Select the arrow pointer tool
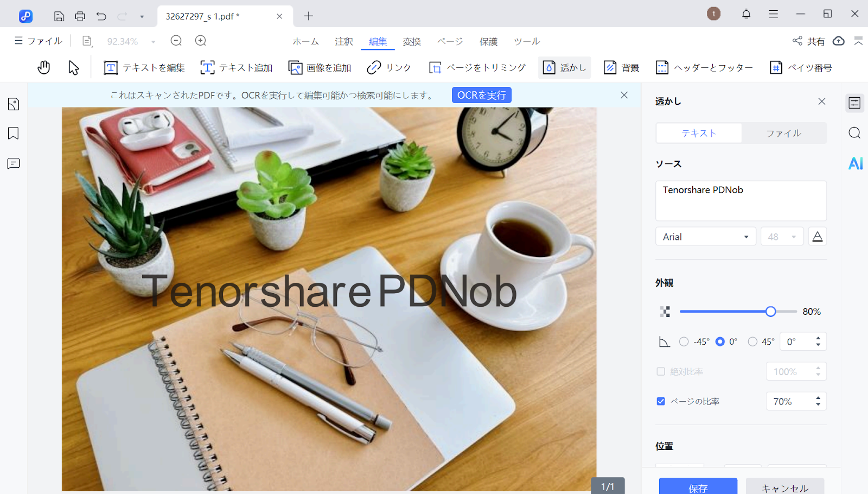868x494 pixels. [x=74, y=67]
